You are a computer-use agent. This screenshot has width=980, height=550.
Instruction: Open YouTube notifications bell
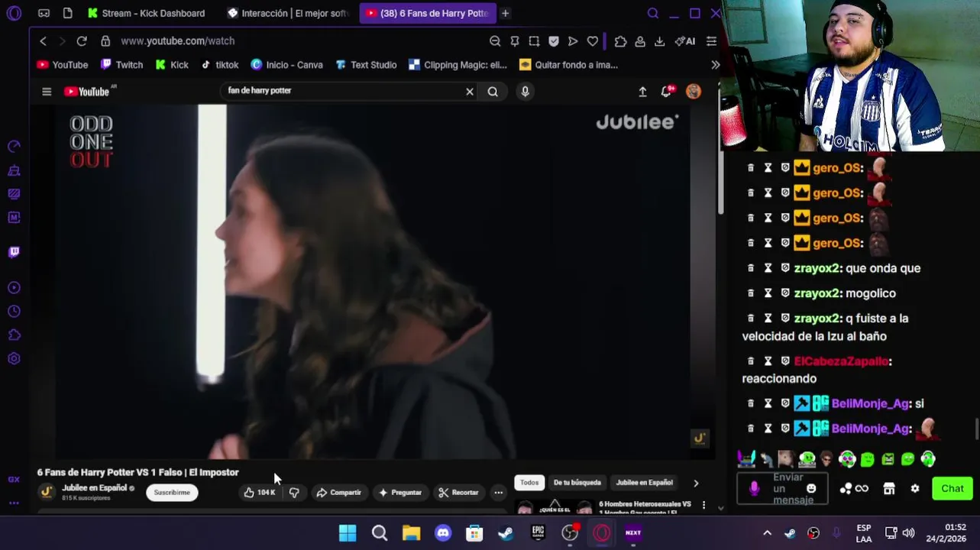(667, 92)
